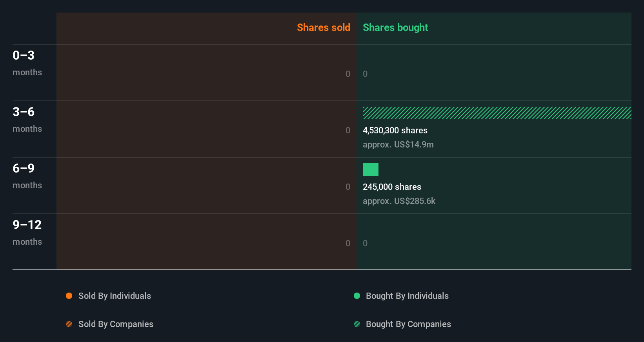Click the approx. US$285.6k amount
644x342 pixels.
[x=399, y=201]
